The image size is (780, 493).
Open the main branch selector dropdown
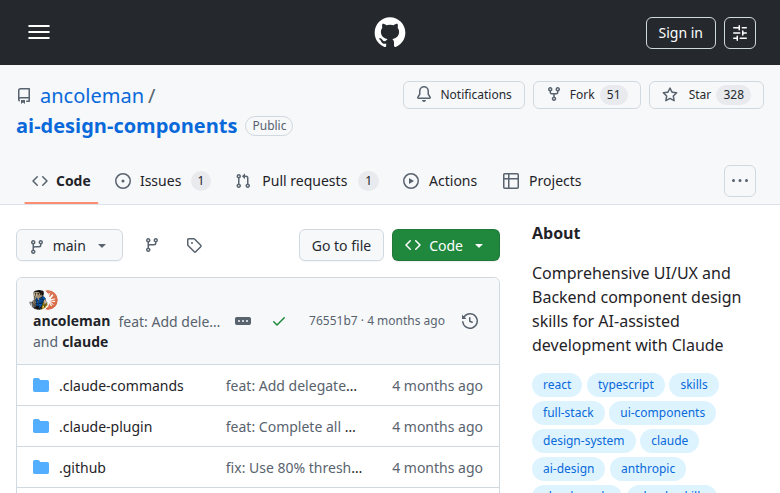[69, 245]
